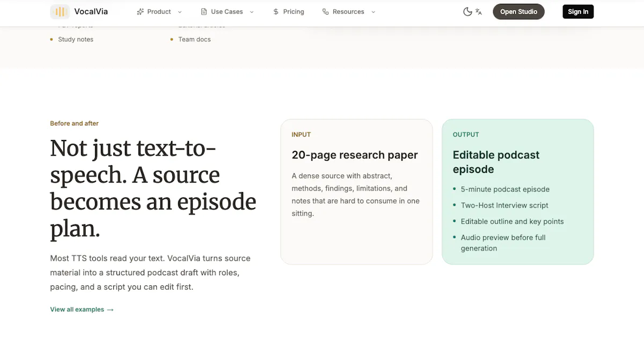
Task: Click the 20-page research paper heading
Action: [355, 155]
